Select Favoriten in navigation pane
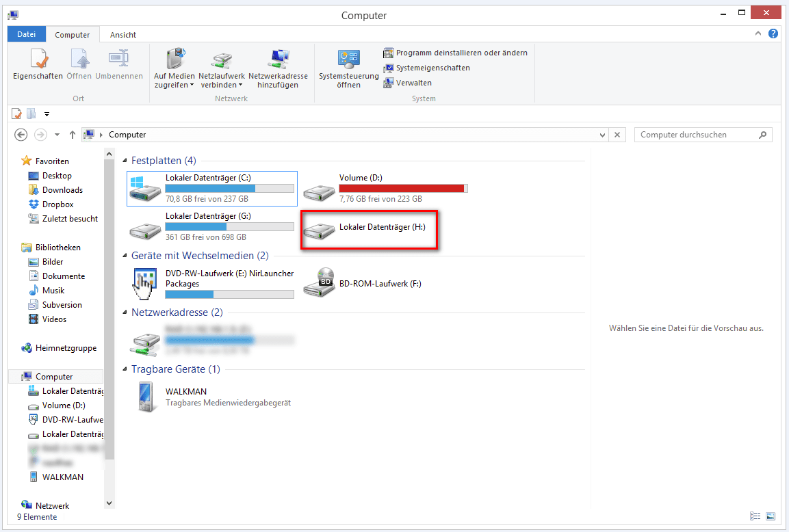The height and width of the screenshot is (532, 789). point(45,161)
